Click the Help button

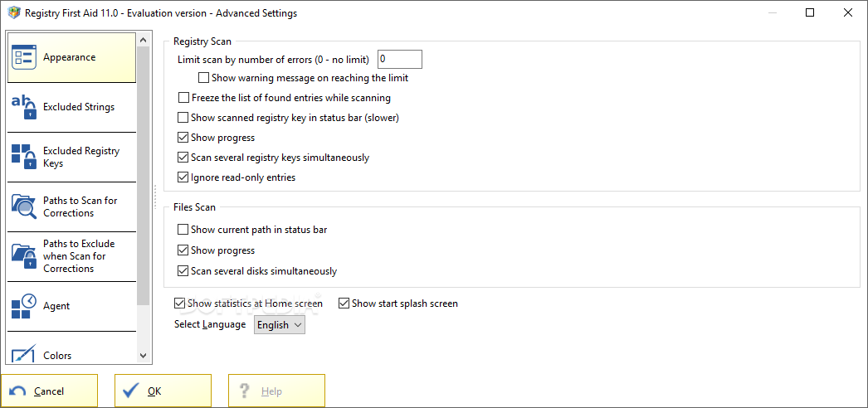coord(277,391)
